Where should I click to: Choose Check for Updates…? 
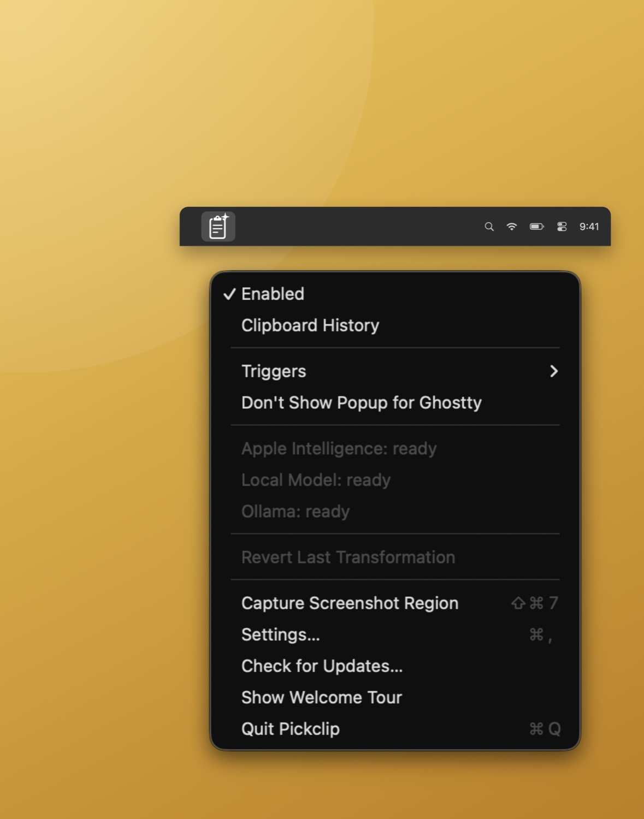tap(395, 666)
